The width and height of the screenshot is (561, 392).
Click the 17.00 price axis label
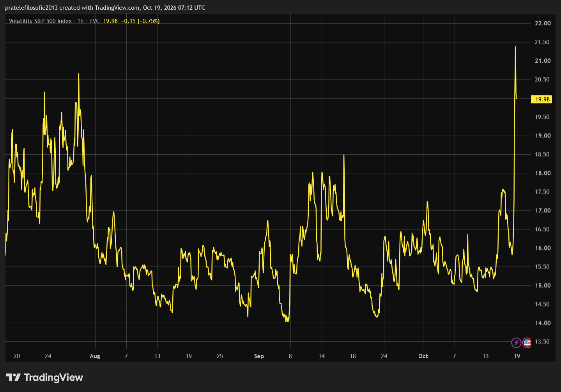point(543,210)
